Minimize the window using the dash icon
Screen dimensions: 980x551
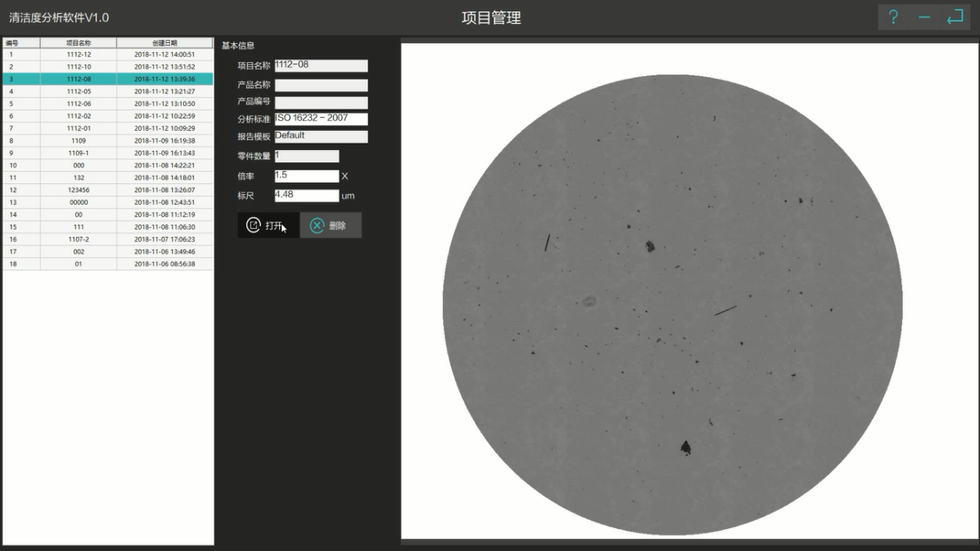point(924,17)
